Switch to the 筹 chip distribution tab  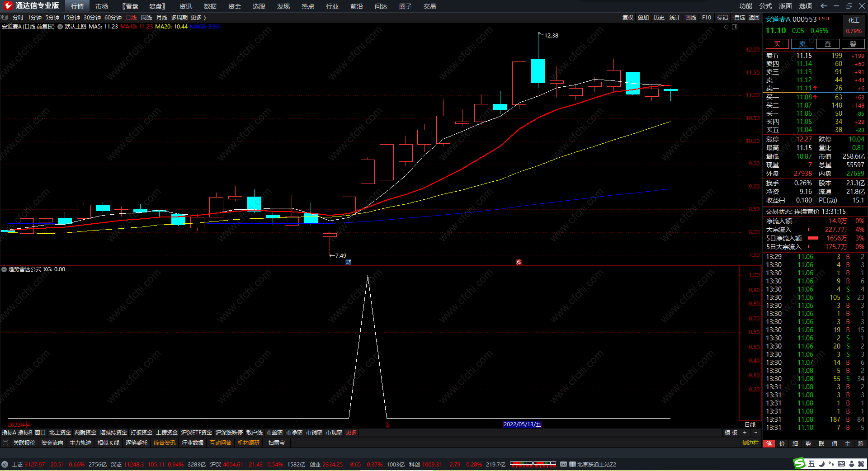pos(861,443)
